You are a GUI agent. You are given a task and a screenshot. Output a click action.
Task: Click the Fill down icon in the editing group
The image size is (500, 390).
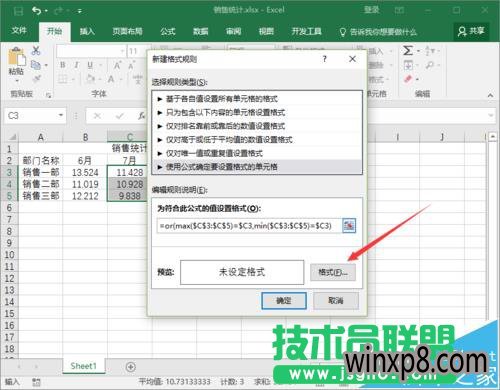point(408,65)
